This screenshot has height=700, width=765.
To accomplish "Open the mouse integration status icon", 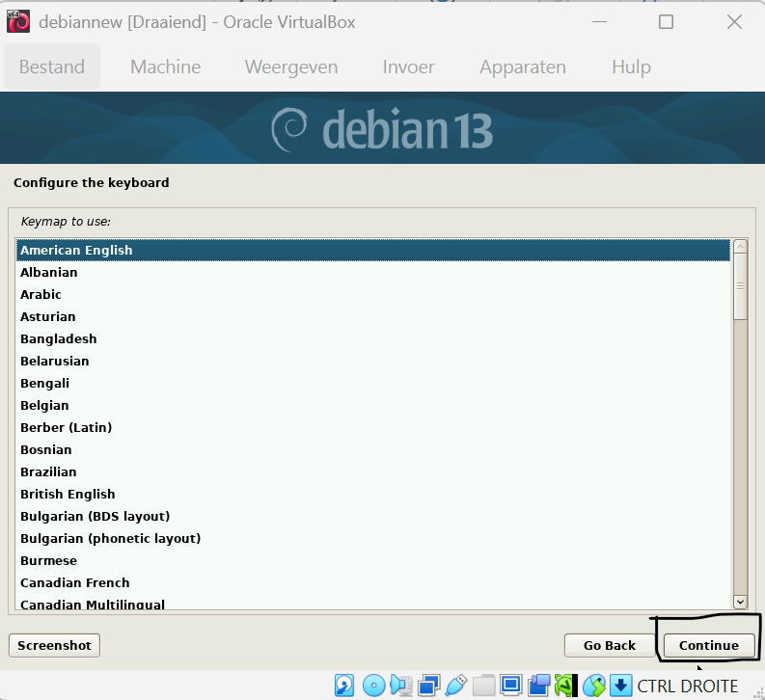I will [593, 686].
